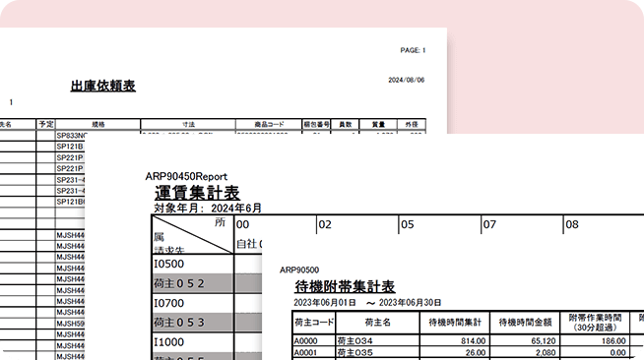Click the date 2024/08/06
Screen dimensions: 644x360
click(x=407, y=80)
